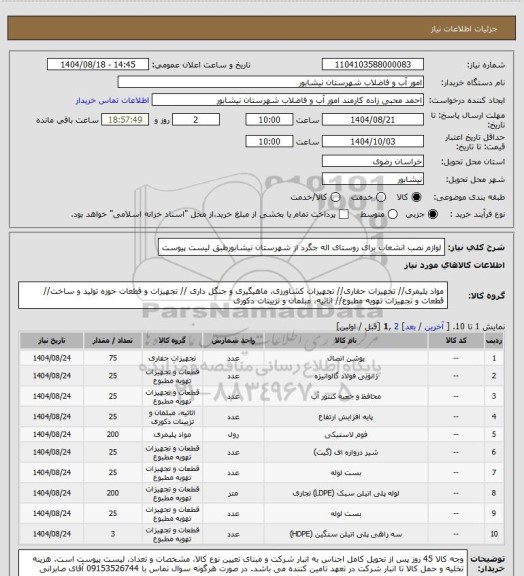The height and width of the screenshot is (576, 524).
Task: Select the item شیر دروازه ای (گیت)
Action: 346,452
